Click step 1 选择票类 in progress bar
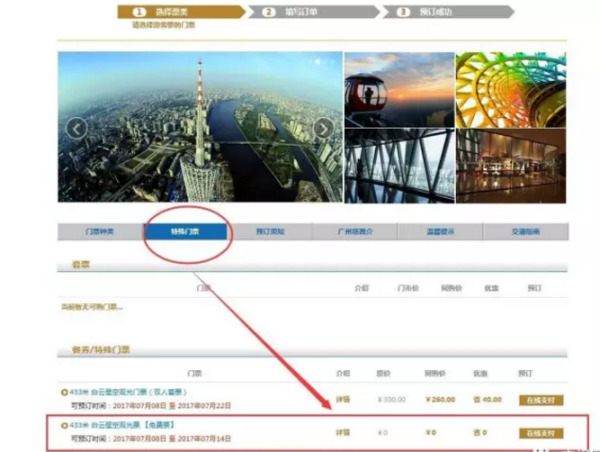The height and width of the screenshot is (452, 600). 181,12
